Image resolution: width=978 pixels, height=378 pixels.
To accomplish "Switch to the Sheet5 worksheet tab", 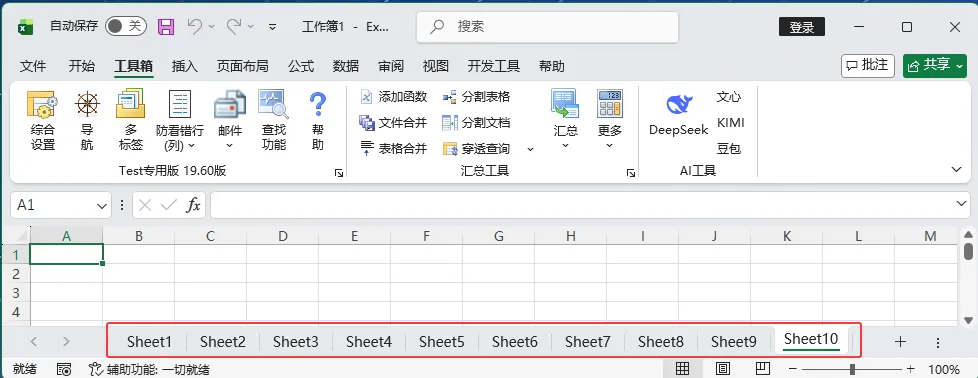I will pos(442,341).
